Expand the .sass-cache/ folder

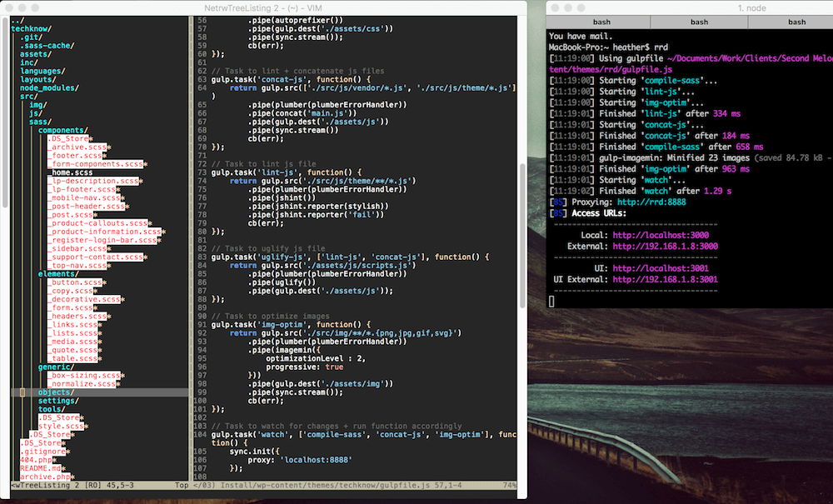[x=47, y=46]
